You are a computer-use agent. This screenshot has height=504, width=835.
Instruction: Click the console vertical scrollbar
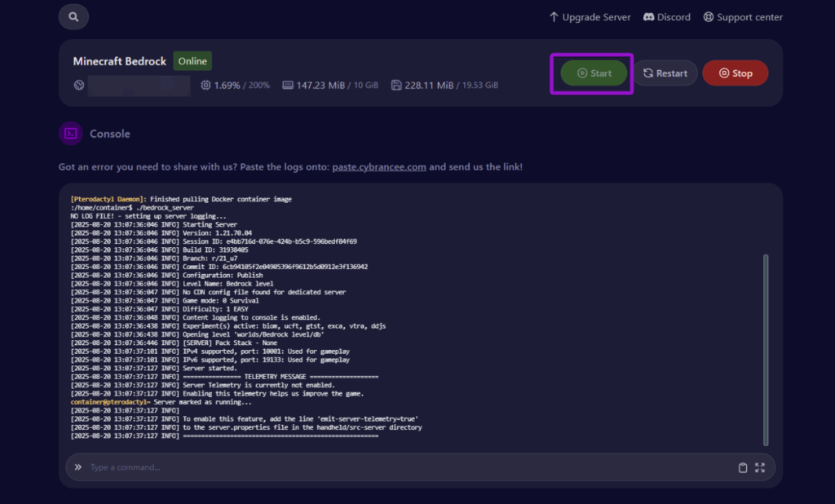pyautogui.click(x=766, y=350)
